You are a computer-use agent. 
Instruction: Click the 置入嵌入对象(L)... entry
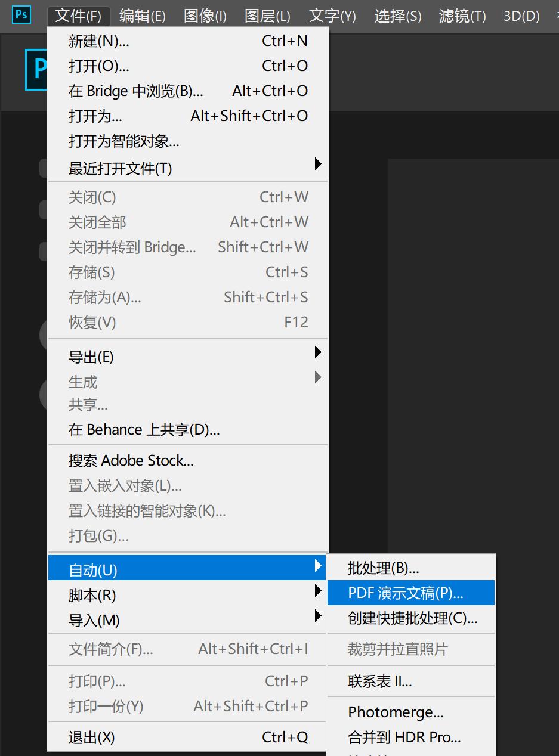[x=188, y=486]
